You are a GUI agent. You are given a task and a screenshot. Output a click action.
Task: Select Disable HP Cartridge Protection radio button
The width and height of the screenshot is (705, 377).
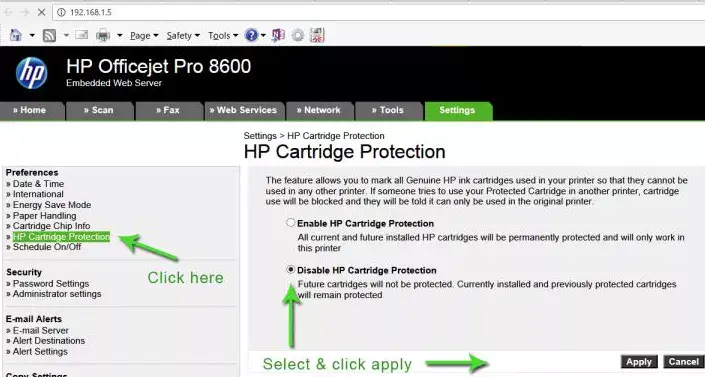[x=290, y=269]
